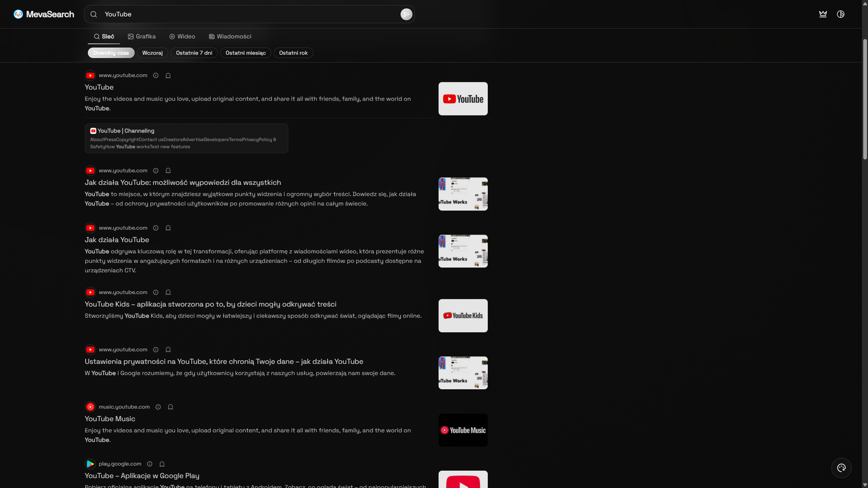Viewport: 868px width, 488px height.
Task: Click the ghost icon for the YouTube Kids result
Action: tap(168, 292)
